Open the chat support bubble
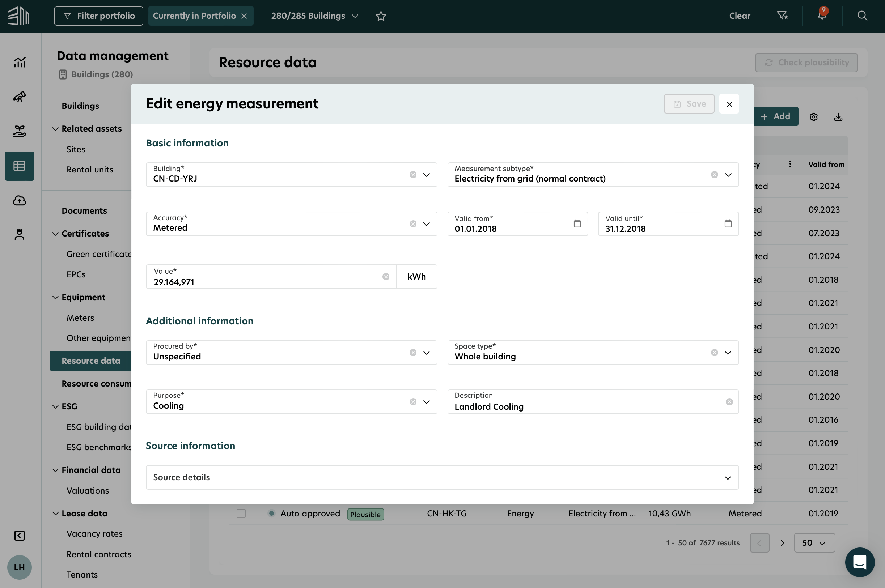Screen dimensions: 885x588 tap(859, 562)
